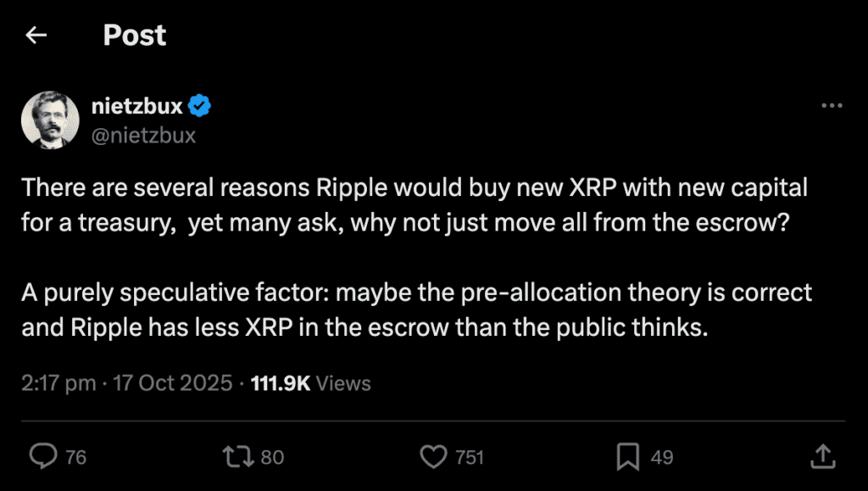Viewport: 868px width, 491px height.
Task: Bookmark this post
Action: tap(627, 457)
